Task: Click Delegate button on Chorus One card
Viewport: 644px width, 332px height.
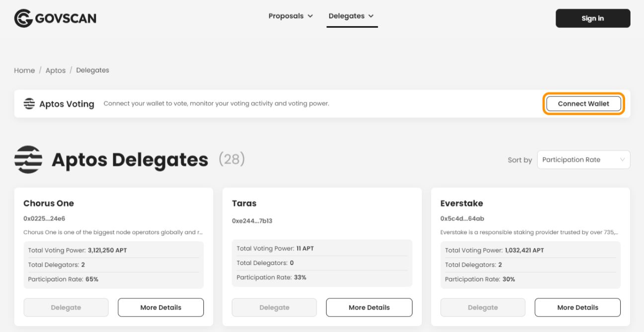Action: 66,307
